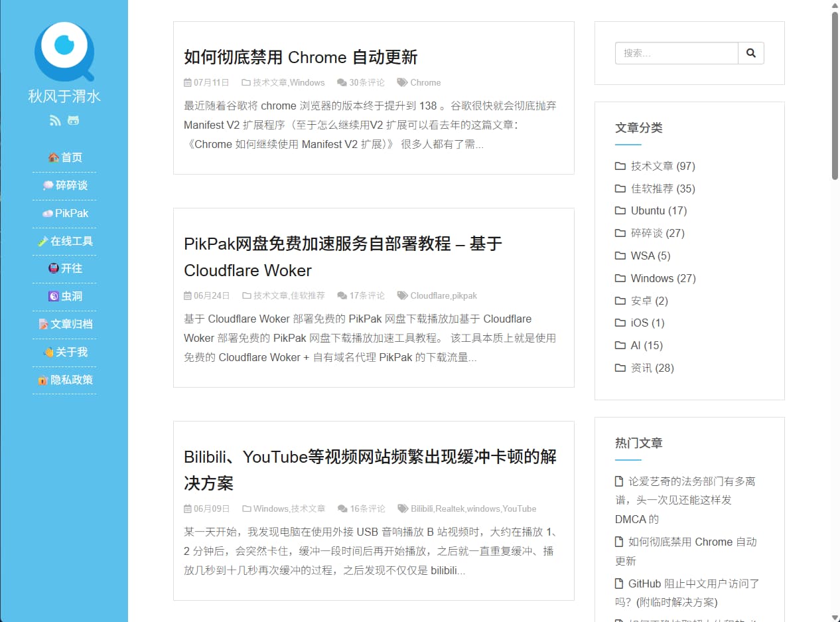The width and height of the screenshot is (840, 622).
Task: Click calendar icon next to 06月09日
Action: 188,509
